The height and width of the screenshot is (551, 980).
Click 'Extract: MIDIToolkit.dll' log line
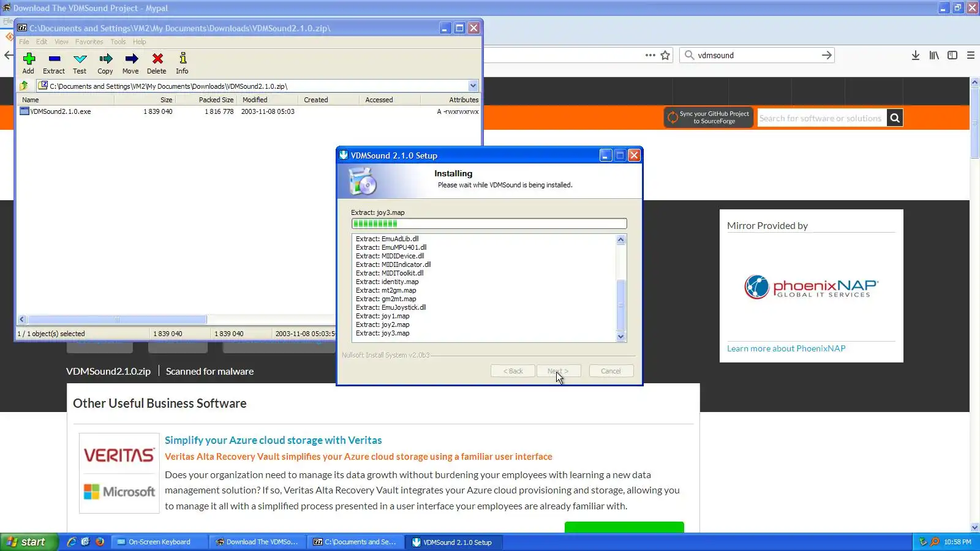pyautogui.click(x=390, y=273)
